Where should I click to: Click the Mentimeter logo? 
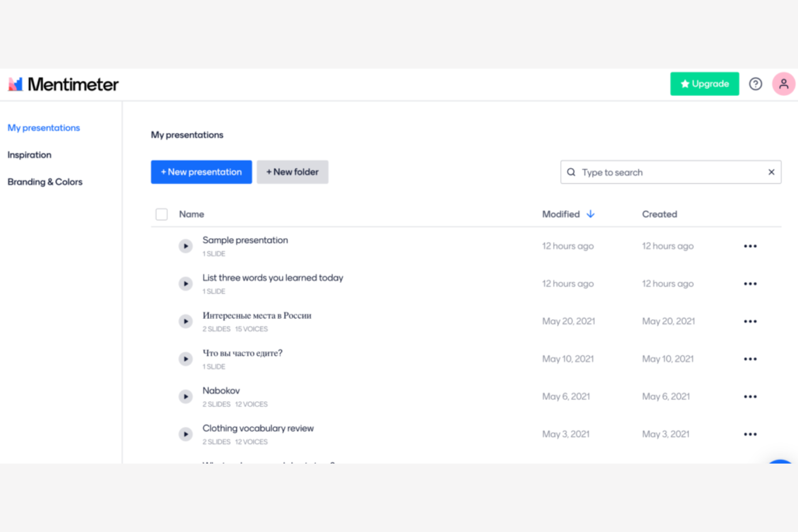tap(63, 84)
